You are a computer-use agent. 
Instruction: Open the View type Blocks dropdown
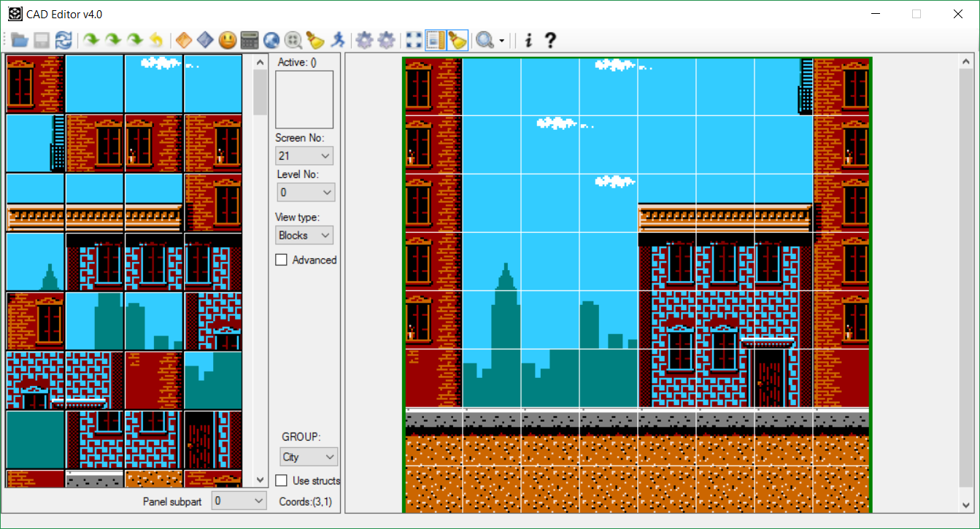click(x=304, y=235)
